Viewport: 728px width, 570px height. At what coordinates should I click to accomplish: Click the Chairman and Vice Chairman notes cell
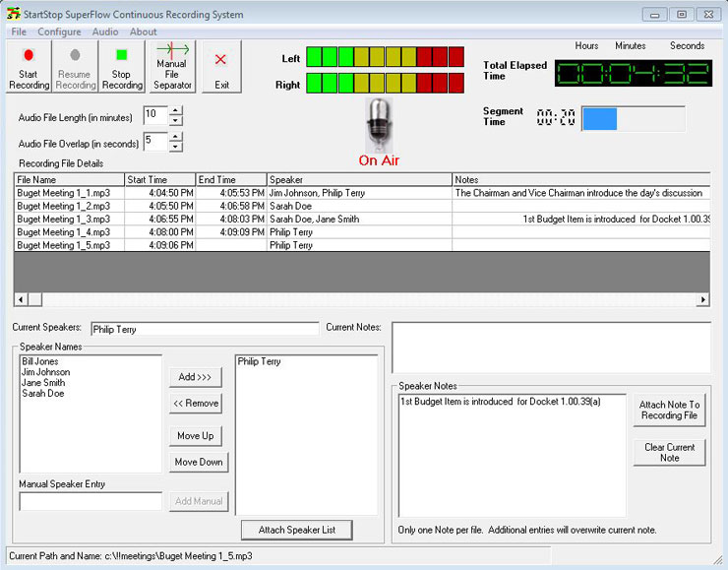581,193
